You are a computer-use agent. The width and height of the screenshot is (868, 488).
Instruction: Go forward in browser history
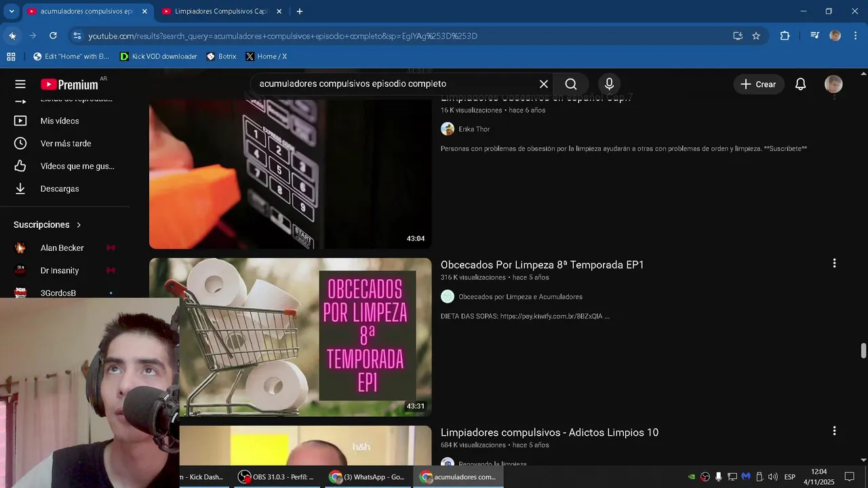pos(33,36)
